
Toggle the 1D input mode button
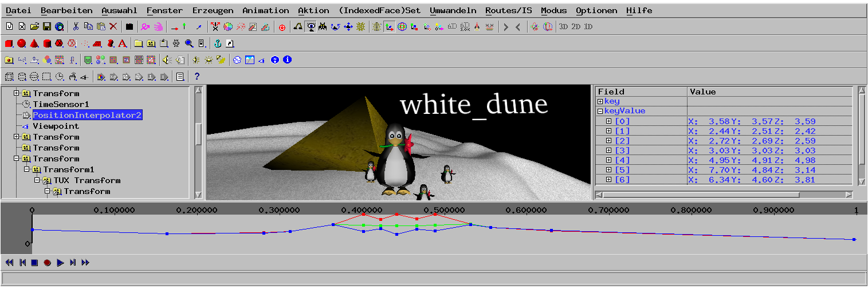click(x=588, y=27)
